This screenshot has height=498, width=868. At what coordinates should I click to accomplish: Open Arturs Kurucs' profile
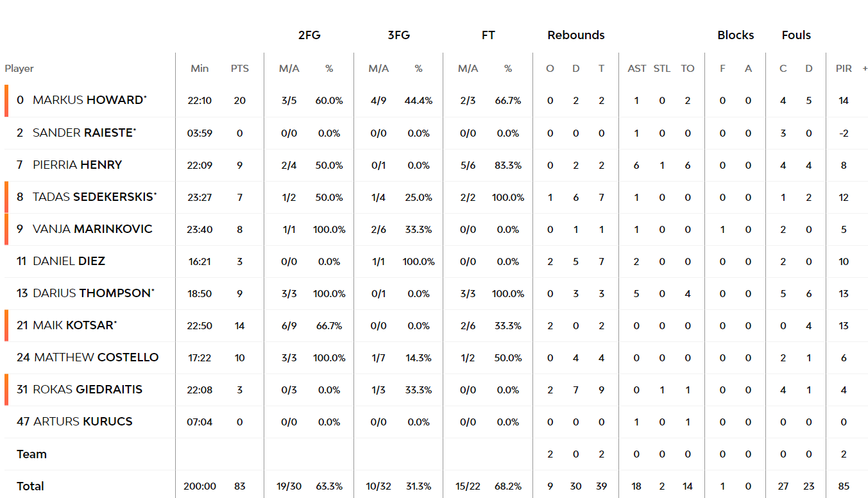[x=83, y=422]
